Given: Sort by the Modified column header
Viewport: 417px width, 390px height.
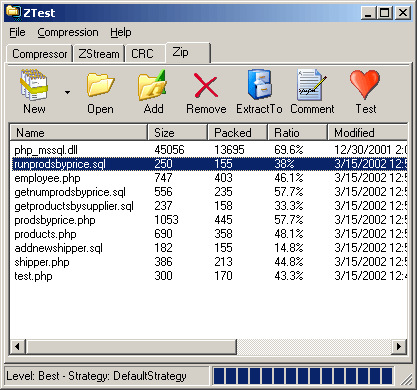Looking at the screenshot, I should click(368, 133).
